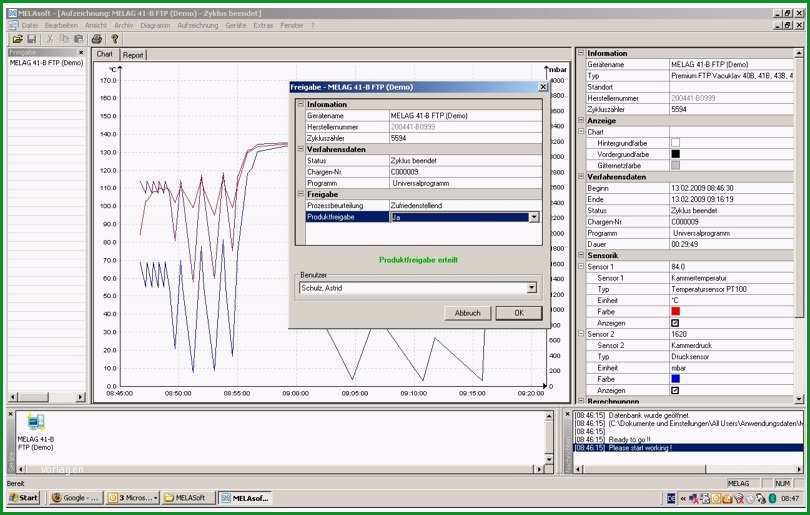Collapse the Sensor 1 subgroup
Viewport: 810px width, 515px height.
pos(581,267)
